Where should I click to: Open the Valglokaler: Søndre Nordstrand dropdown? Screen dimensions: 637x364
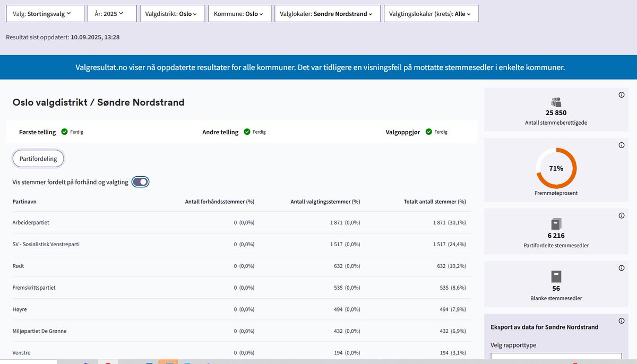(x=328, y=14)
